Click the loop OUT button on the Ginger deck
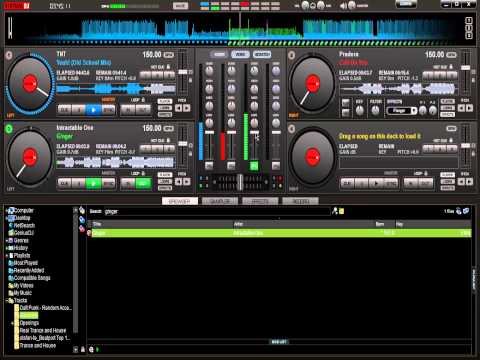 [144, 183]
